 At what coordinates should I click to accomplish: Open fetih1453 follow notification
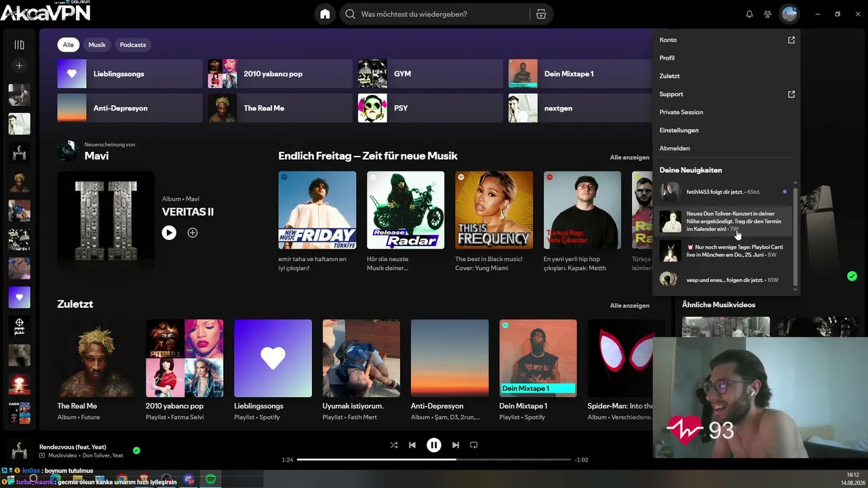[723, 192]
